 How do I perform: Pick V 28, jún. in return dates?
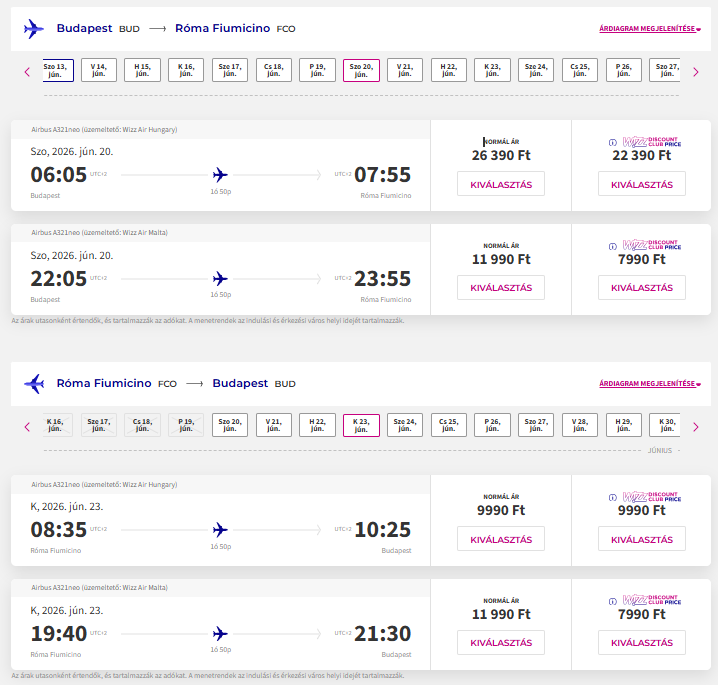tap(579, 426)
